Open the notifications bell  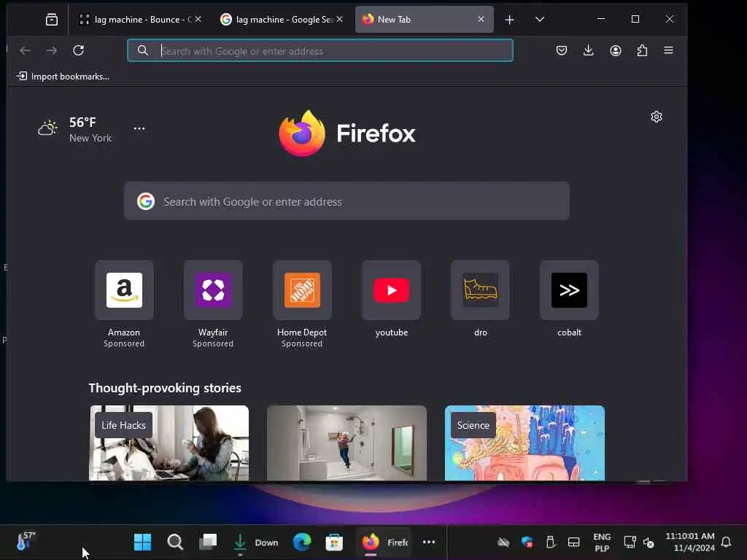tap(726, 542)
